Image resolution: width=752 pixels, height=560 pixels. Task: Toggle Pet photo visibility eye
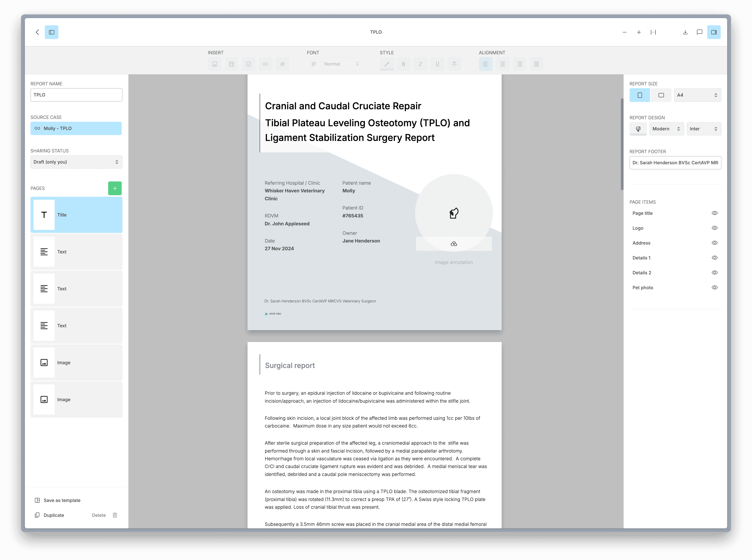(714, 288)
